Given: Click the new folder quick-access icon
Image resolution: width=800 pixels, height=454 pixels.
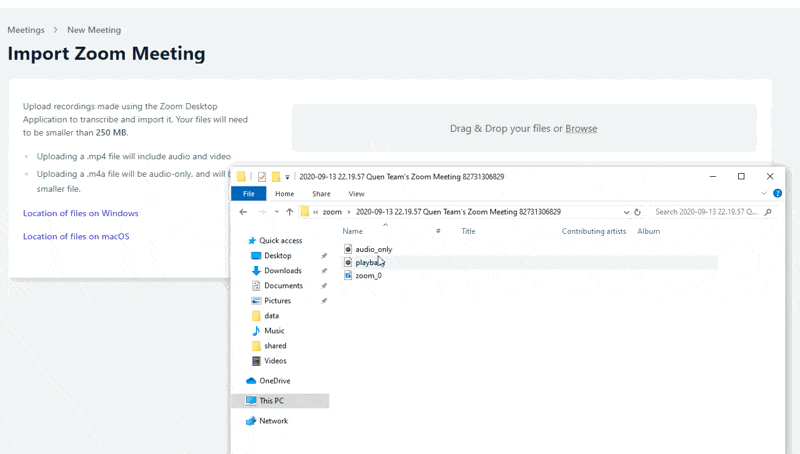Looking at the screenshot, I should (276, 176).
